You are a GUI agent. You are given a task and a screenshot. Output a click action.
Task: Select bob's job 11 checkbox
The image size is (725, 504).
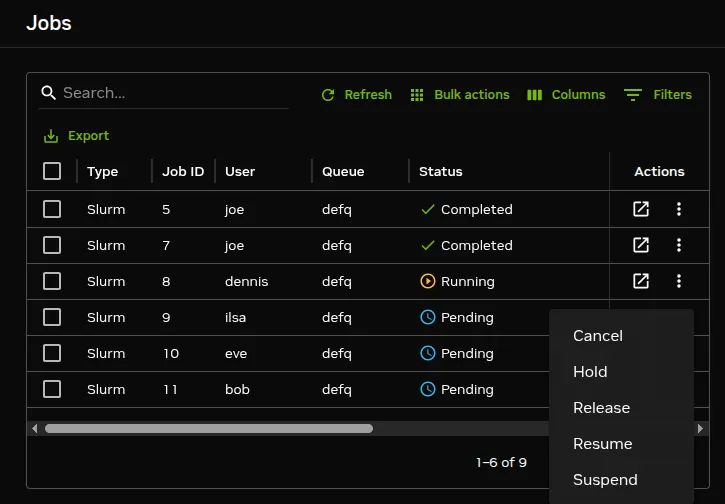pos(52,389)
